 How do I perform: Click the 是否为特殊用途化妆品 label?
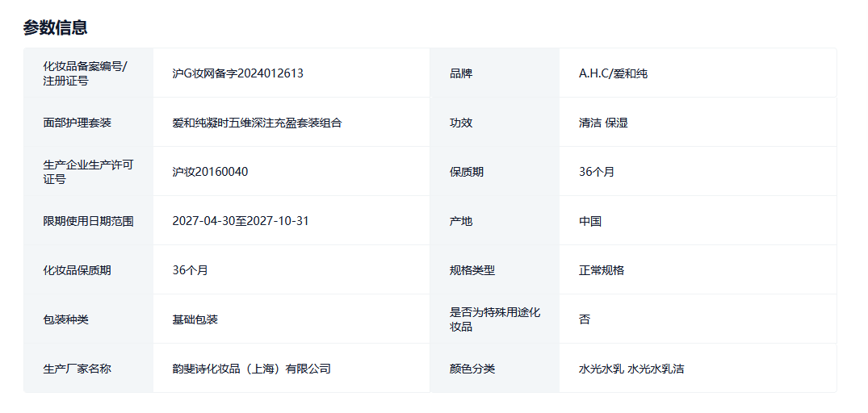[x=494, y=319]
